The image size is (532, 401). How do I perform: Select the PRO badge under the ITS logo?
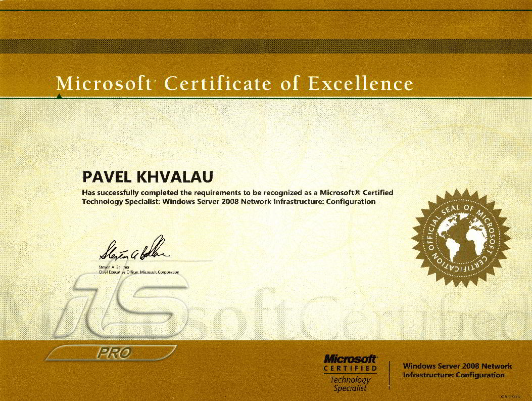point(114,352)
